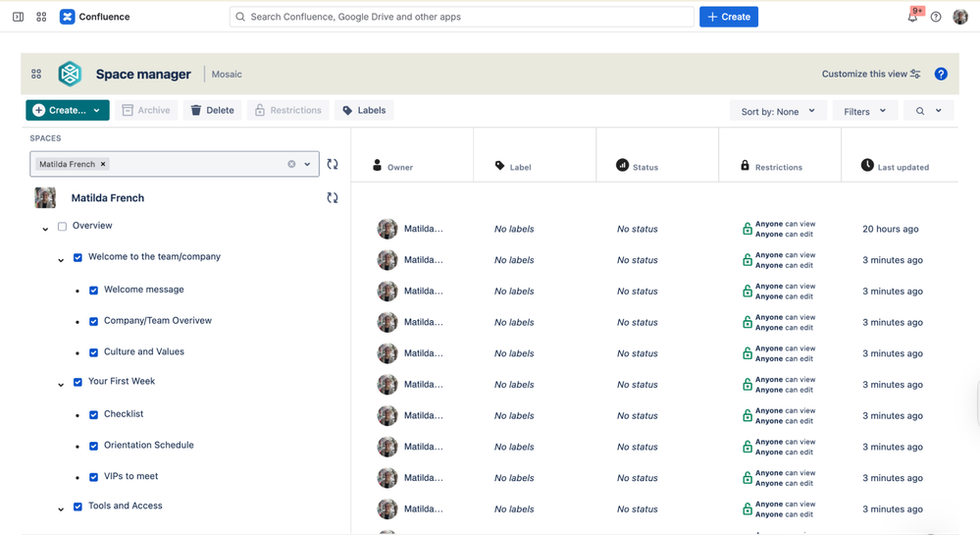Click the open lock icon in Overview row
Viewport: 980px width, 535px height.
[747, 229]
